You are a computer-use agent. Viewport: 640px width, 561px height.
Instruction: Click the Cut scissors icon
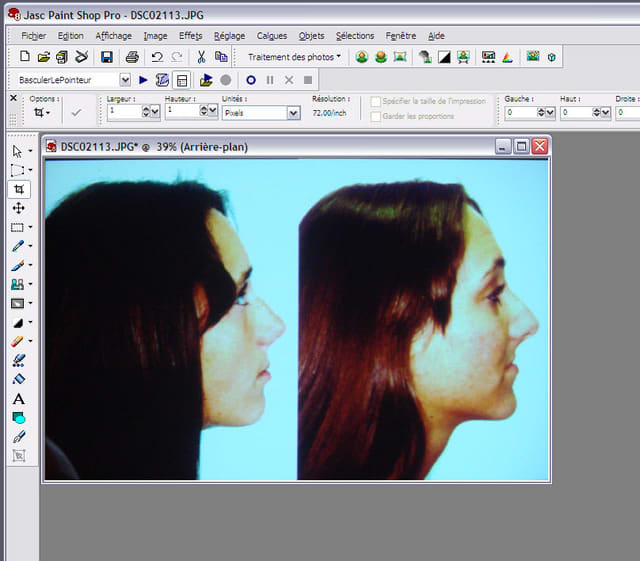tap(201, 57)
